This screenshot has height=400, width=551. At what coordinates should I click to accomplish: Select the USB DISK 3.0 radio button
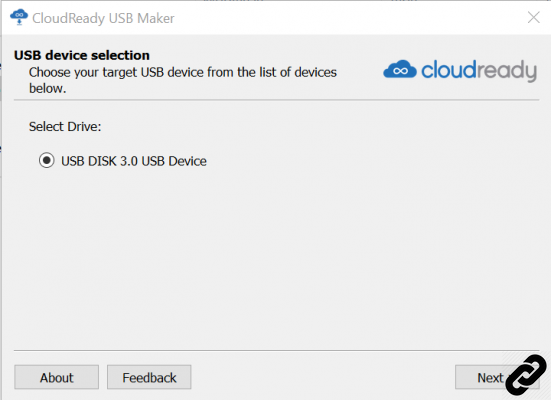click(x=46, y=161)
